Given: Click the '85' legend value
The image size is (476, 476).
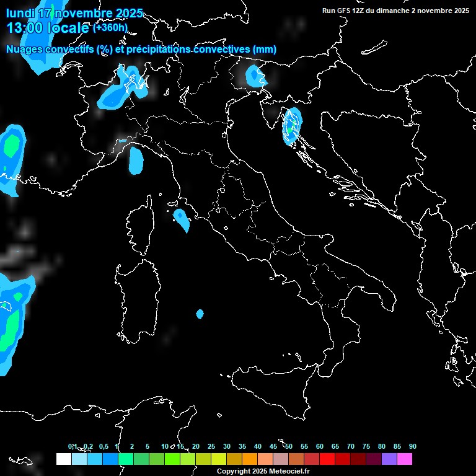Looking at the screenshot, I should pyautogui.click(x=397, y=446).
